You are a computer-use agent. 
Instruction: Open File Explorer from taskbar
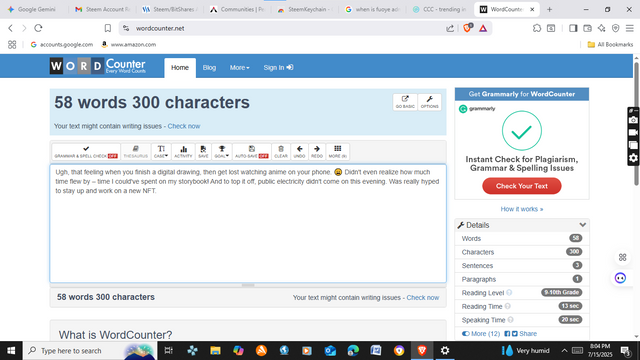point(215,351)
